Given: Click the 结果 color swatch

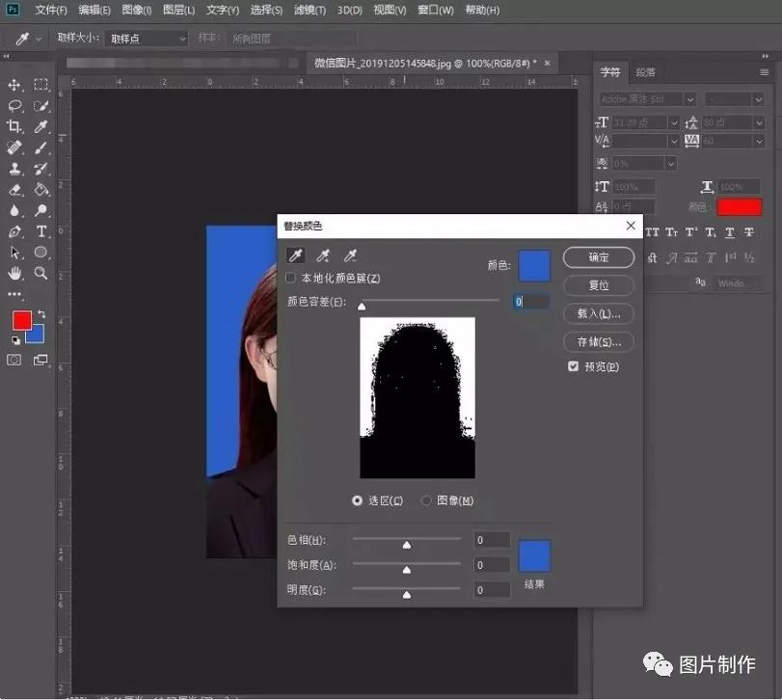Looking at the screenshot, I should point(534,556).
